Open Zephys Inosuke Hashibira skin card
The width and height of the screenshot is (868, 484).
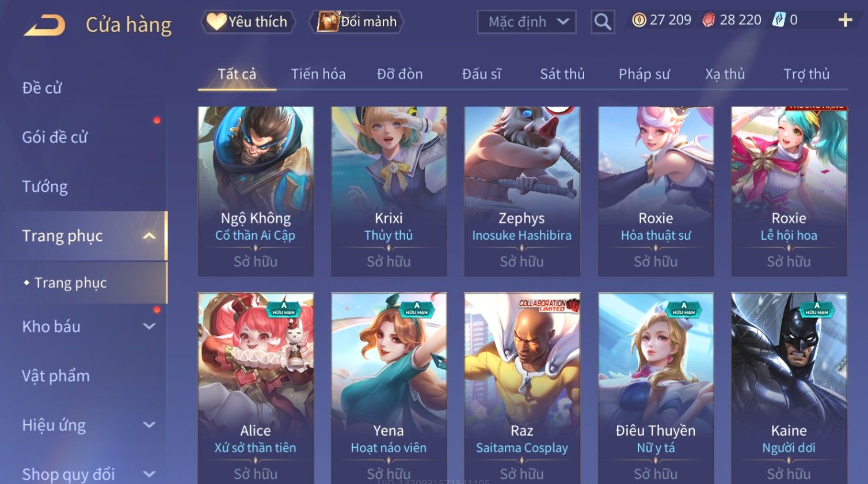(522, 191)
